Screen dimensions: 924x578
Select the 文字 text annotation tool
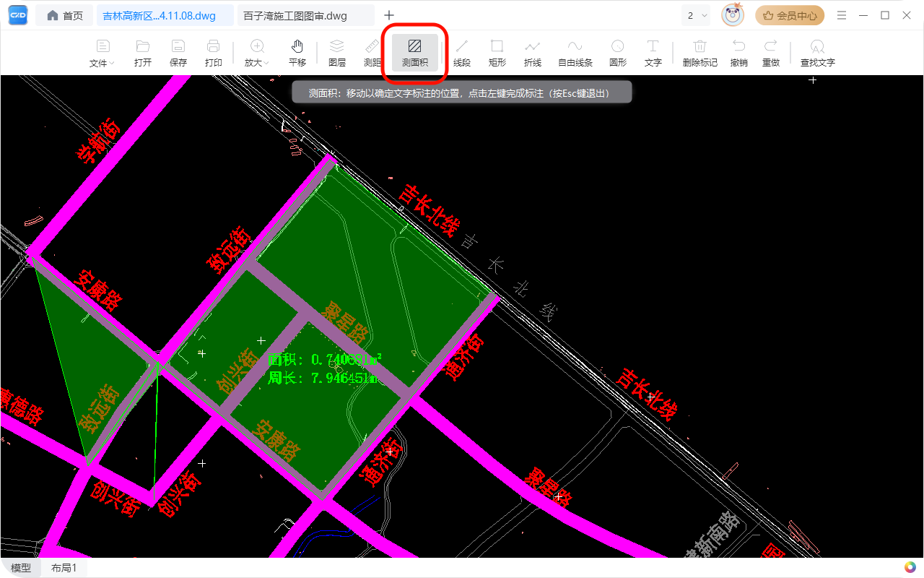point(653,53)
